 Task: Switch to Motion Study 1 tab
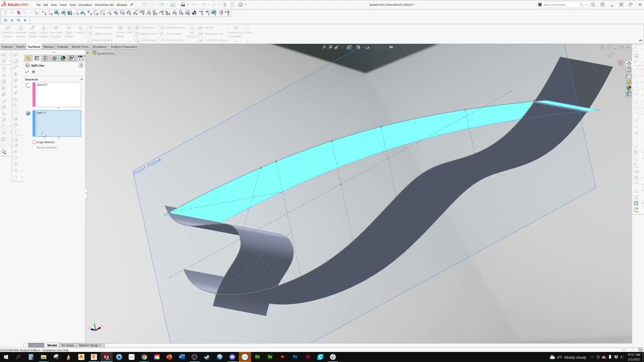90,345
